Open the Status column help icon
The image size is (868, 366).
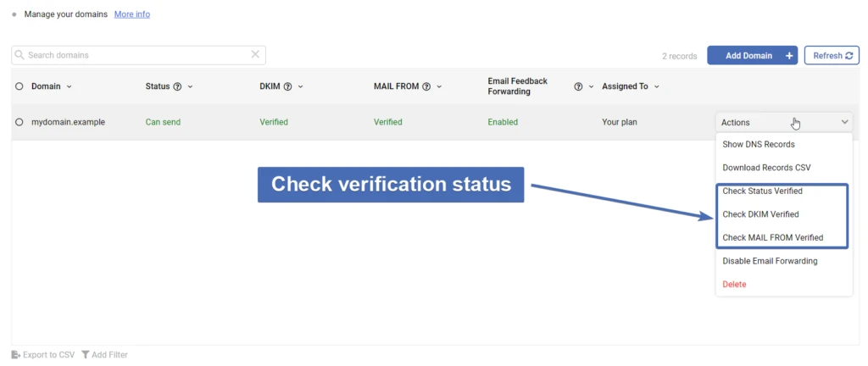(x=178, y=86)
